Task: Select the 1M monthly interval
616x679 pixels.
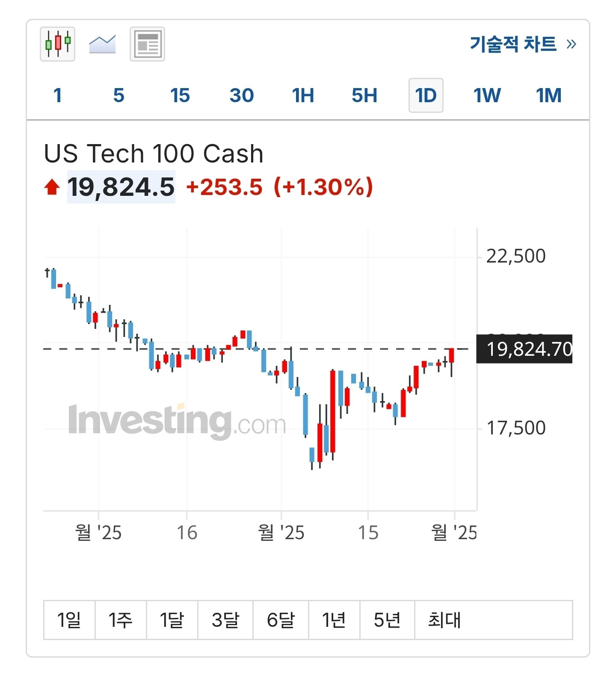Action: tap(548, 95)
